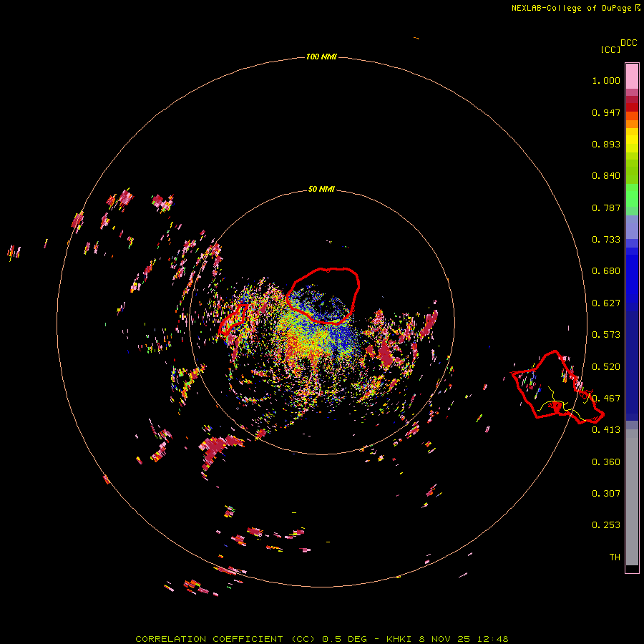Click the [CC] unit label above the scale
Image resolution: width=644 pixels, height=644 pixels.
point(610,49)
